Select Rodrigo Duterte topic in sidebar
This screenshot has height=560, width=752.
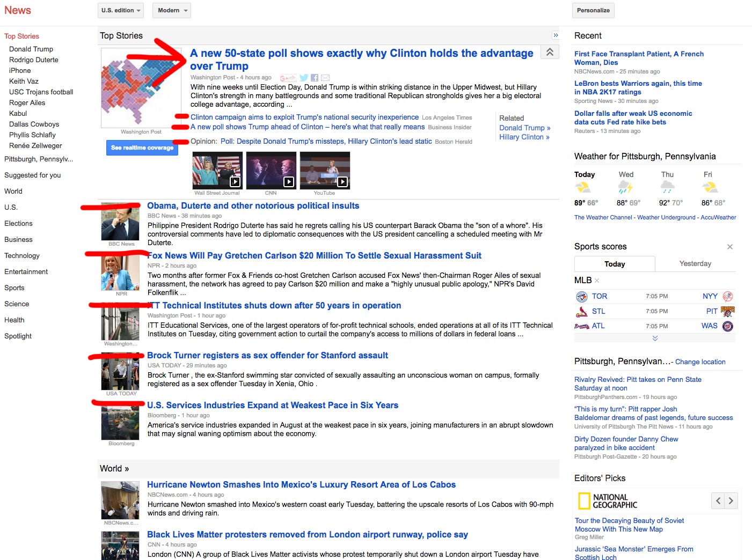pos(34,60)
